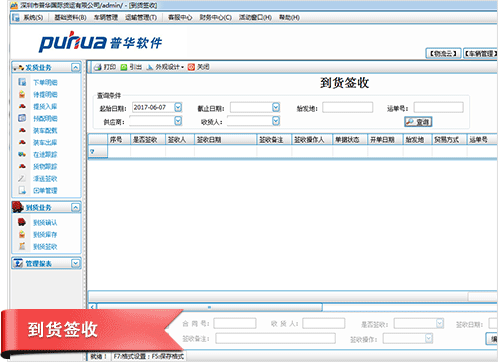Expand the 管理报表 sidebar panel
499x362 pixels.
coord(76,264)
